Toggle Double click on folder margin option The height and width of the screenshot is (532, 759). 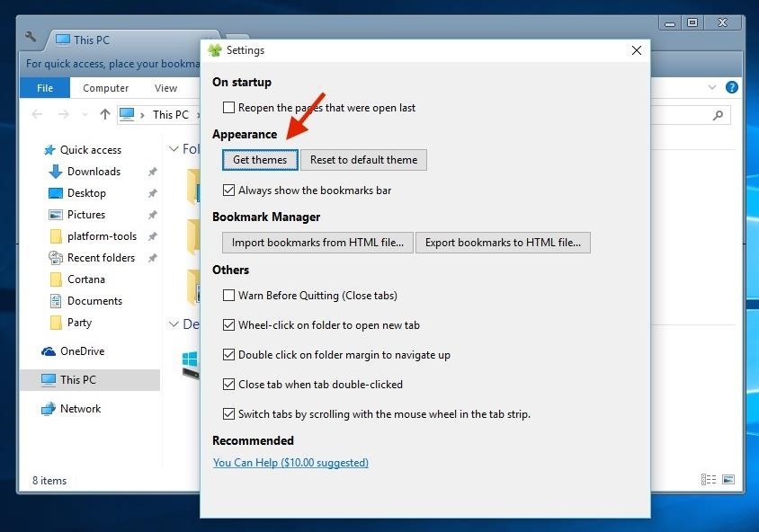228,354
